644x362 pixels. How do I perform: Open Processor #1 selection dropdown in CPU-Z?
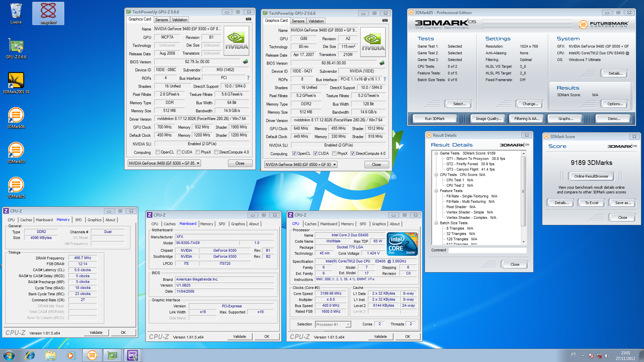(333, 324)
